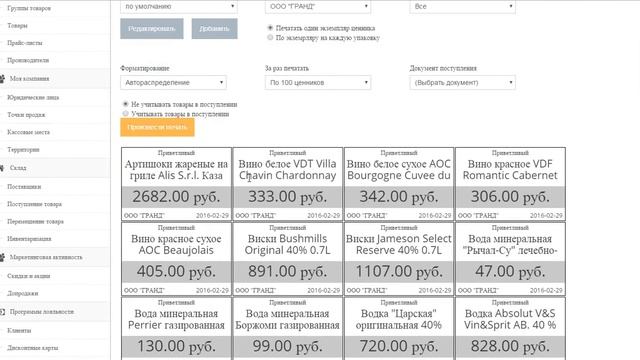Select Виски Jameson Select Reserve tag
Image resolution: width=640 pixels, height=360 pixels.
(x=399, y=259)
